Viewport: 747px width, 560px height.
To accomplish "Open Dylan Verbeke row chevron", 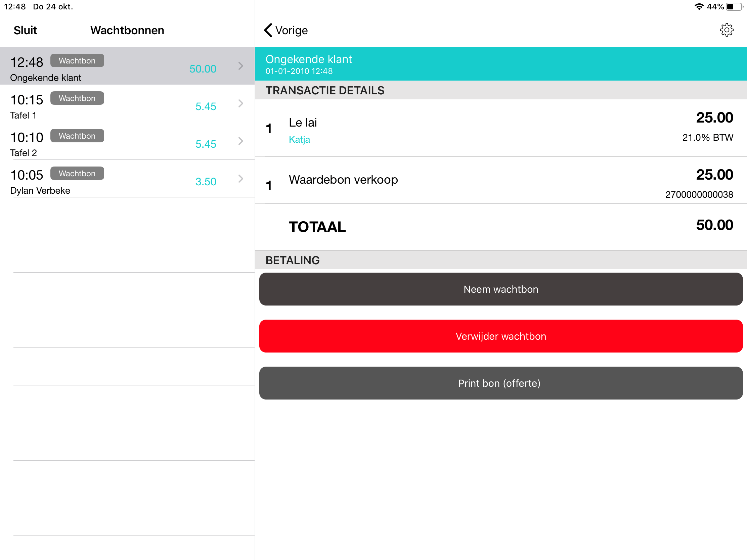I will (x=240, y=178).
